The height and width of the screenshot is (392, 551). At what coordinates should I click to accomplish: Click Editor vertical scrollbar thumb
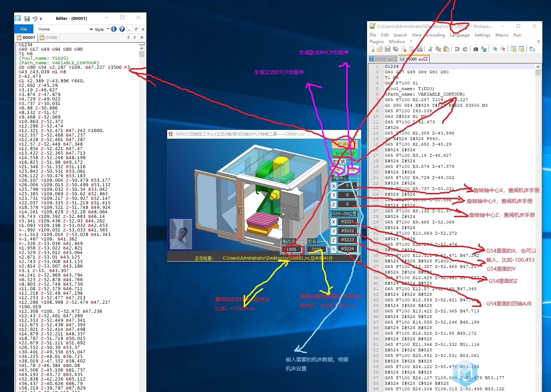(141, 54)
